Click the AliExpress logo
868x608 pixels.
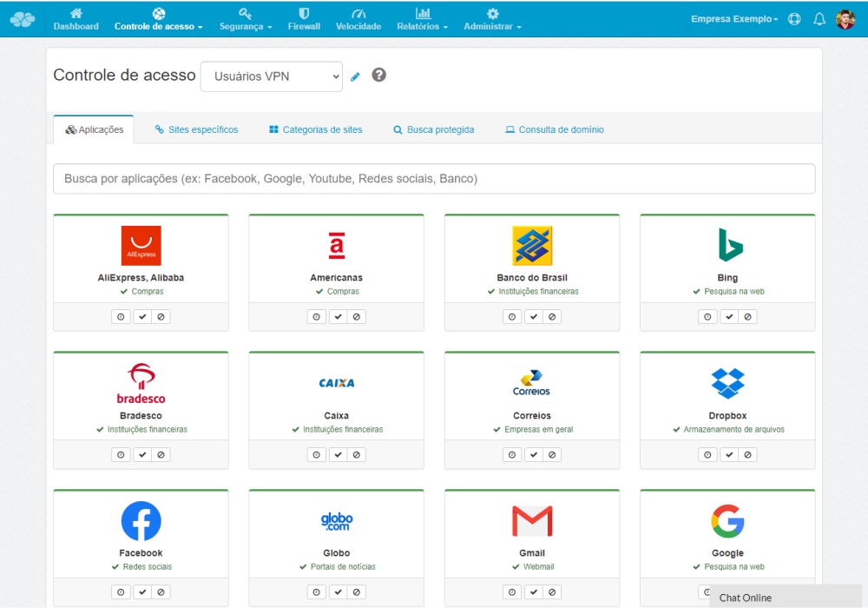[x=141, y=245]
